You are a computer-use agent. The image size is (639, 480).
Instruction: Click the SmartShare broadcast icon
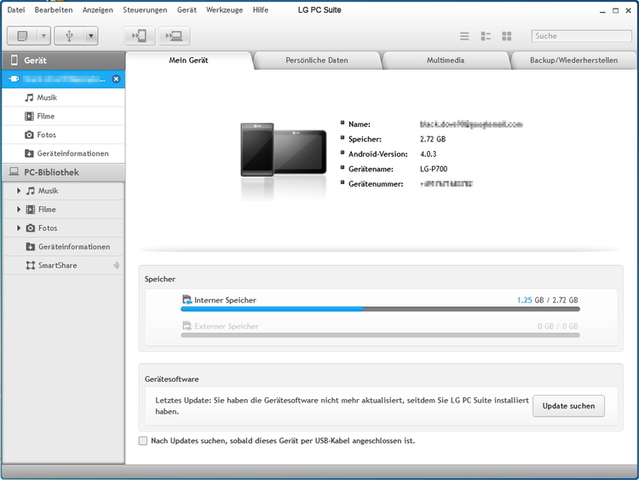point(116,265)
